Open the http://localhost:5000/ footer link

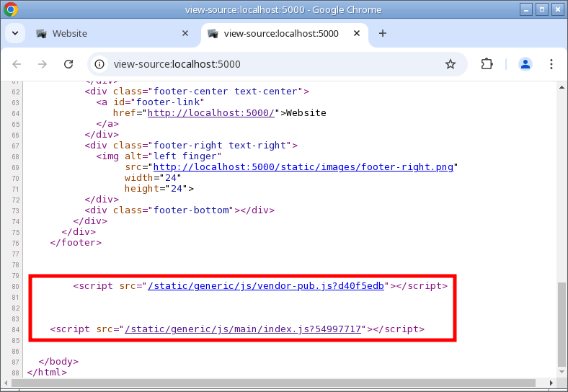pyautogui.click(x=211, y=113)
